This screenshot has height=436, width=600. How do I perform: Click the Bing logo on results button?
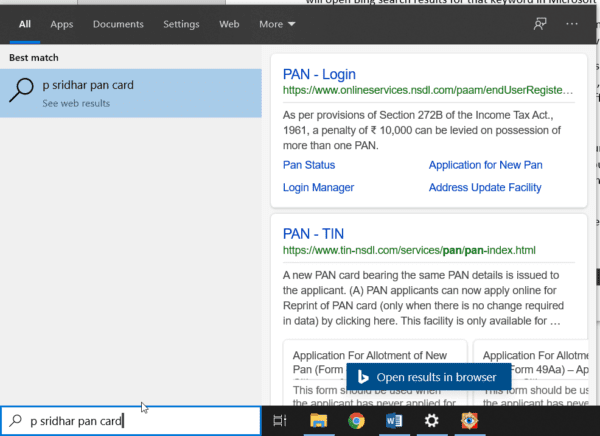363,377
